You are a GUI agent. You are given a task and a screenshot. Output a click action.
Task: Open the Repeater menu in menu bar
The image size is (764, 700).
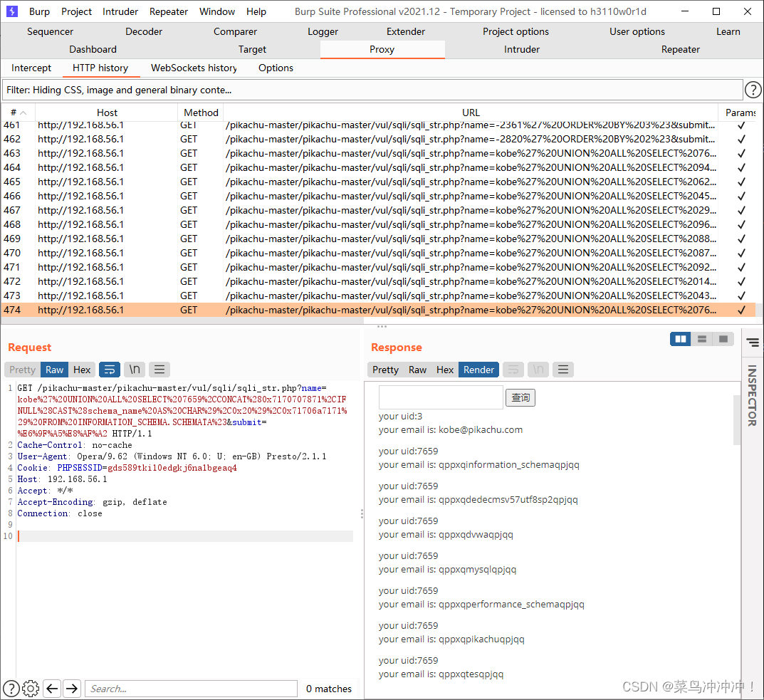(x=169, y=11)
